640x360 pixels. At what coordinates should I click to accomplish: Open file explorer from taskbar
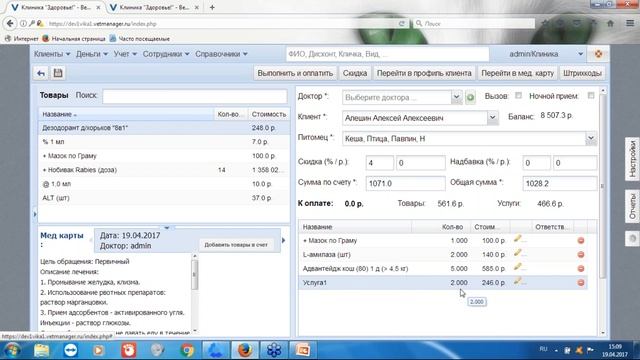(x=41, y=350)
